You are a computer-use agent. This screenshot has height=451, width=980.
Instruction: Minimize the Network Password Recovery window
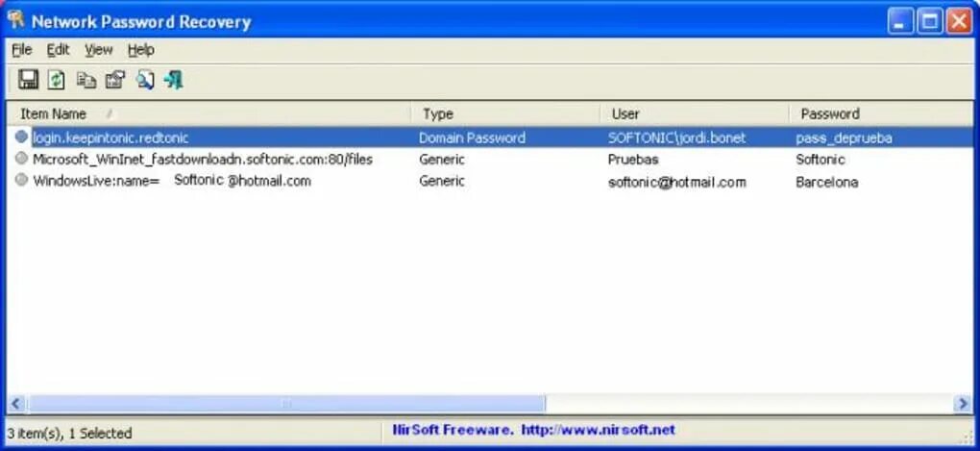pos(900,22)
